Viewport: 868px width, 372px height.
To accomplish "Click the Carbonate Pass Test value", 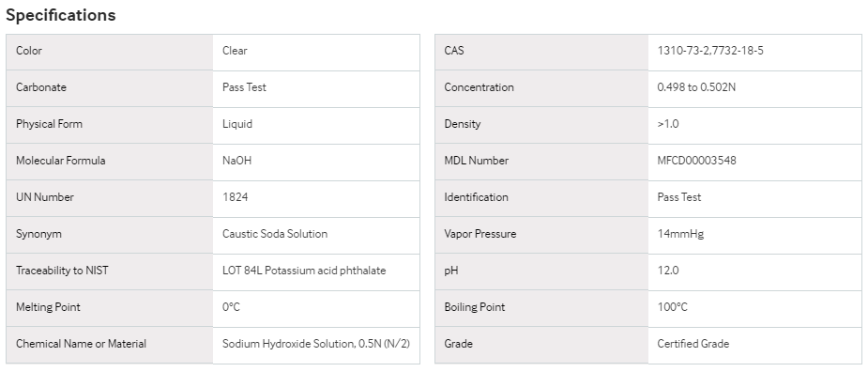I will pos(244,87).
